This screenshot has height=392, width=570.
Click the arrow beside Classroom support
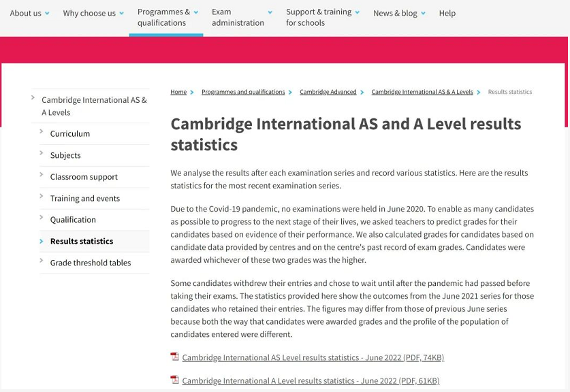click(x=42, y=175)
